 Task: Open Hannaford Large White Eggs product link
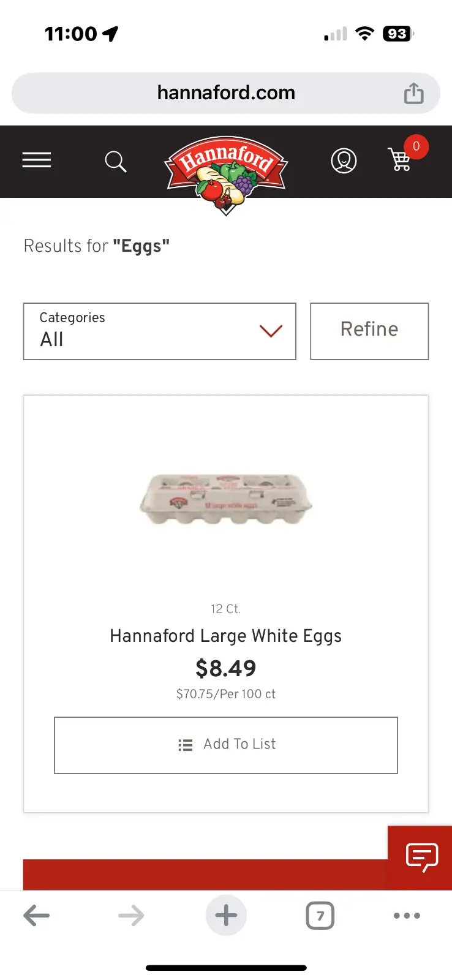tap(226, 636)
